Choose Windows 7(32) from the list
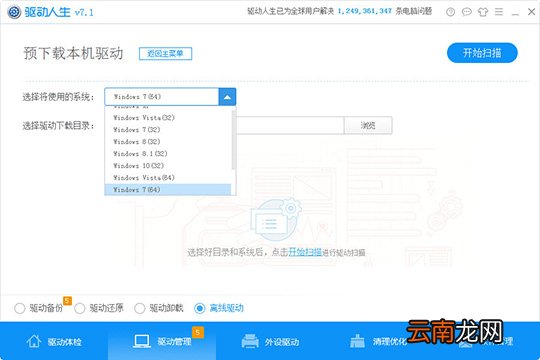540x360 pixels. tap(168, 130)
